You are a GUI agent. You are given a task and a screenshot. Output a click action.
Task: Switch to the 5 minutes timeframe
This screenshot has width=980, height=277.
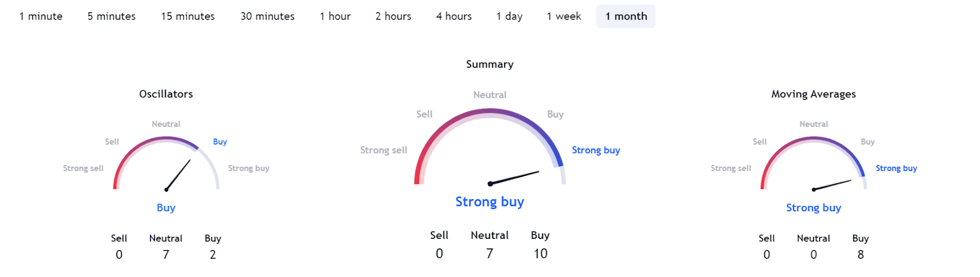point(111,17)
